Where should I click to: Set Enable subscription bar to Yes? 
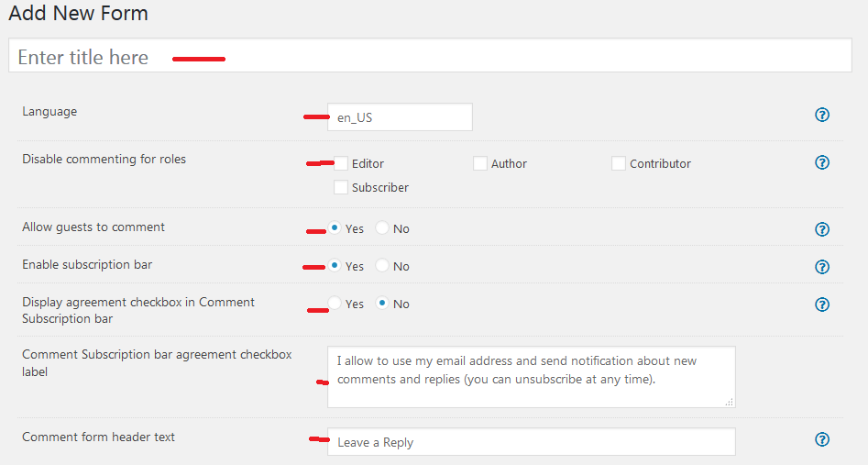[335, 266]
